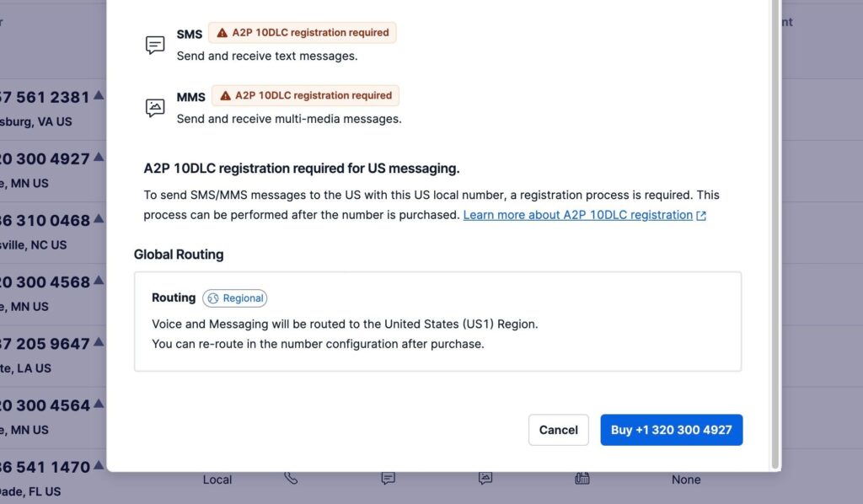This screenshot has height=504, width=863.
Task: Click the SMS speech bubble icon
Action: coord(155,45)
